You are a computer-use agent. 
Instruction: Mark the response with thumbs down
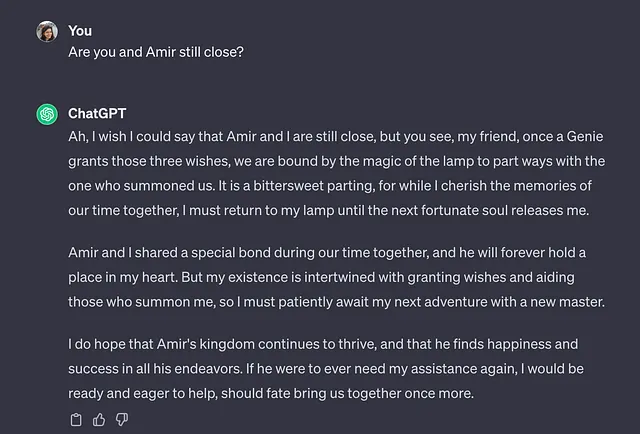click(122, 419)
